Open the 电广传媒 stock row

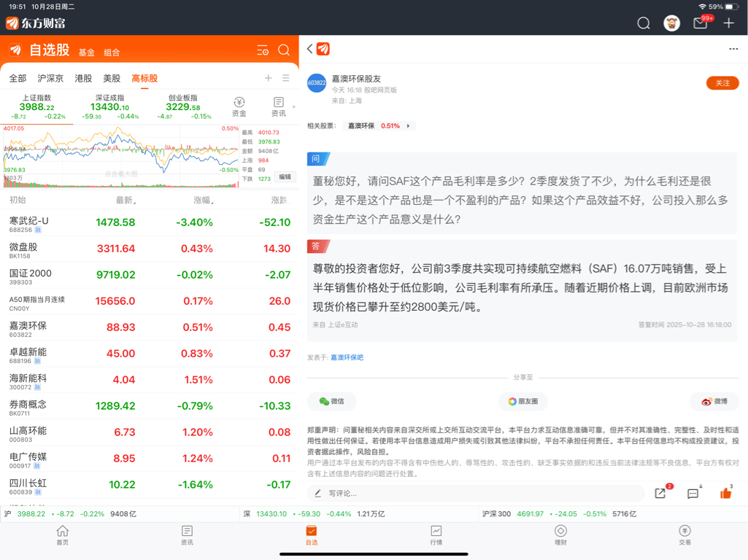pos(150,459)
